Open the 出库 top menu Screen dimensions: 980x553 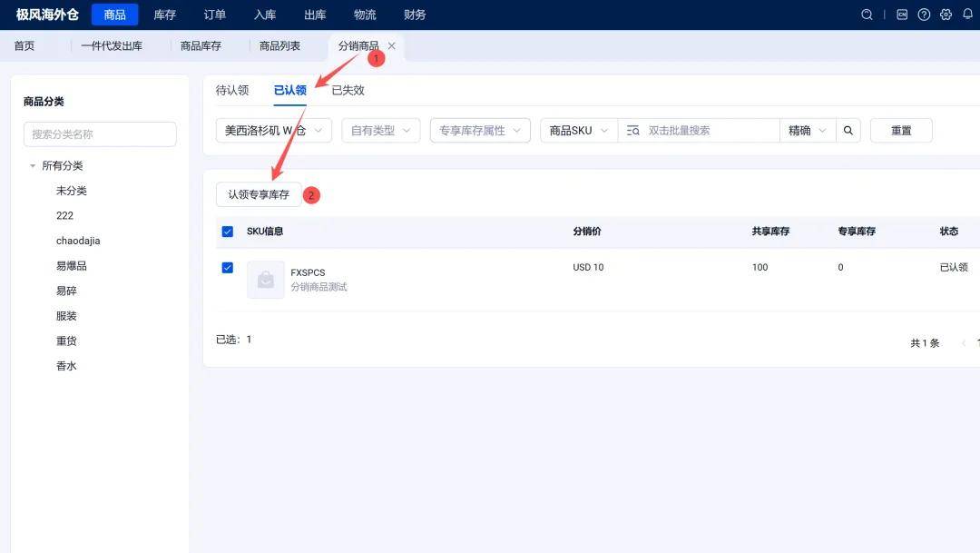click(315, 15)
